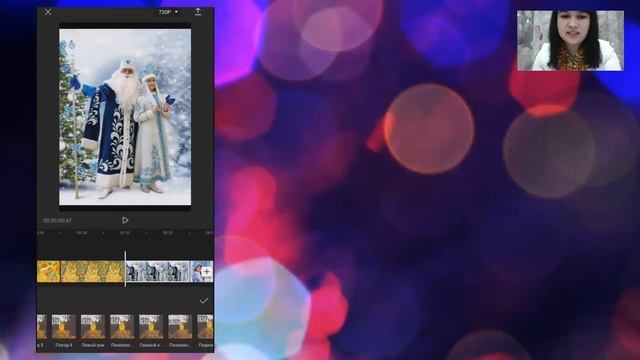
Task: Tap the export upload icon
Action: 198,11
